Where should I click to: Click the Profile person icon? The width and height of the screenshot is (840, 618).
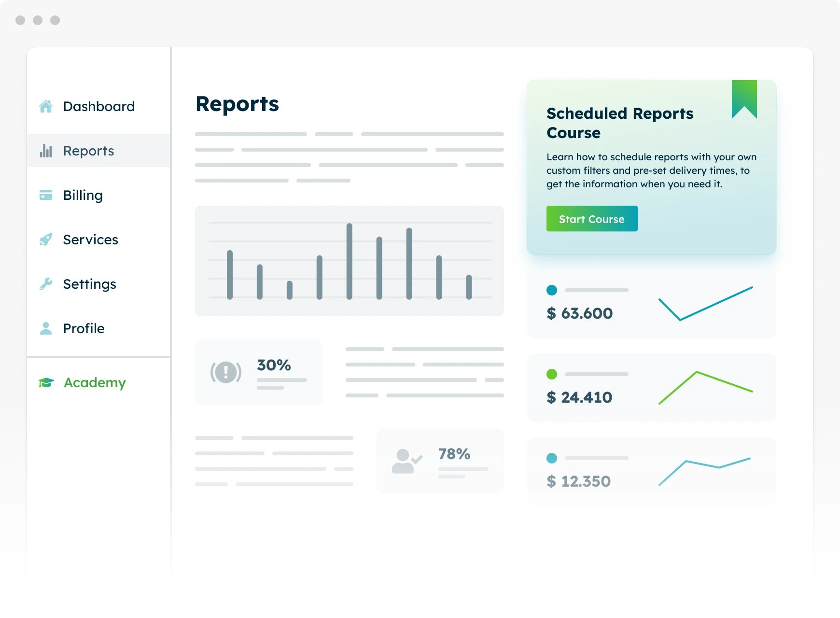coord(46,328)
